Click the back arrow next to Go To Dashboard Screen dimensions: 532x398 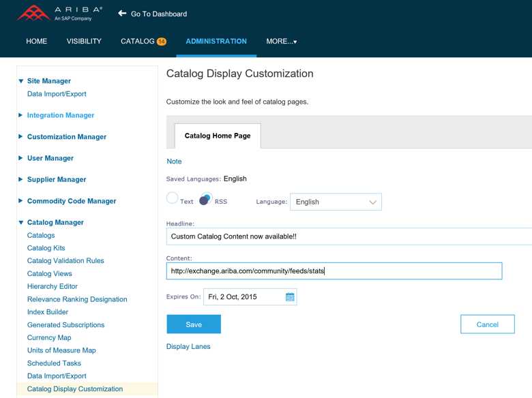click(x=122, y=14)
